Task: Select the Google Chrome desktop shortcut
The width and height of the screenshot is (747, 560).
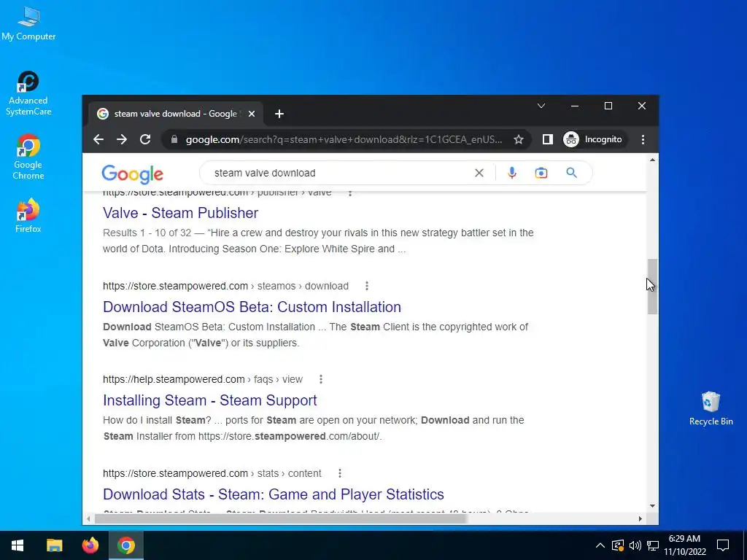Action: point(28,157)
